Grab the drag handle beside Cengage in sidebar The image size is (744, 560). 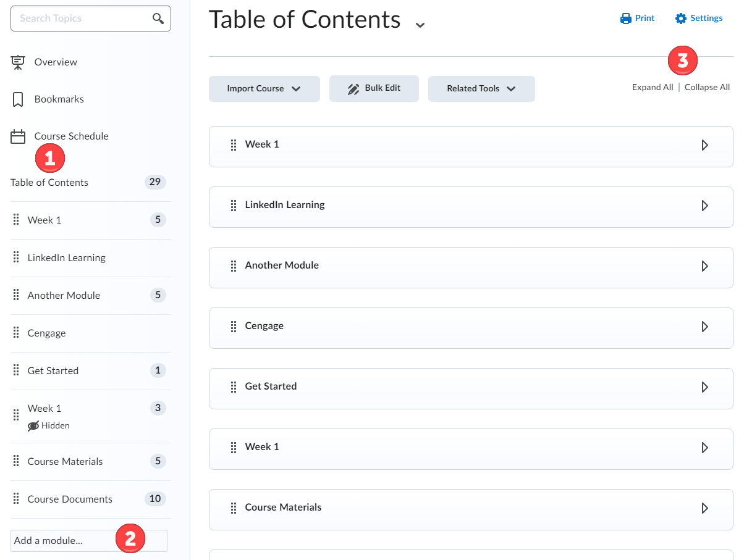point(16,333)
